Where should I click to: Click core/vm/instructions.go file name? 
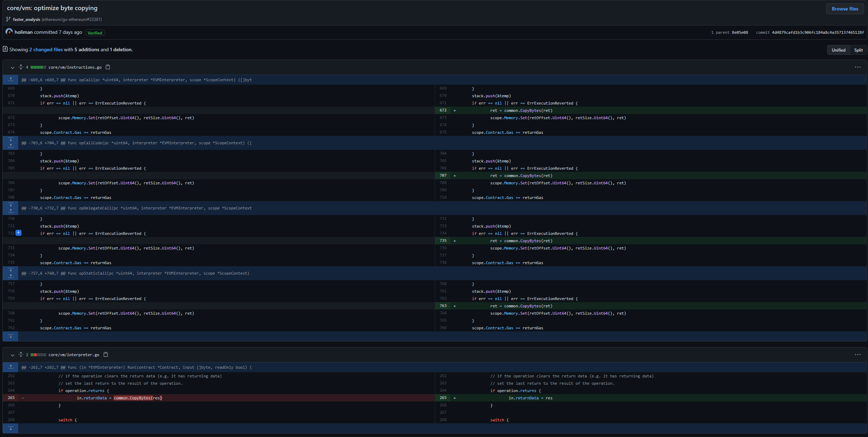coord(75,67)
